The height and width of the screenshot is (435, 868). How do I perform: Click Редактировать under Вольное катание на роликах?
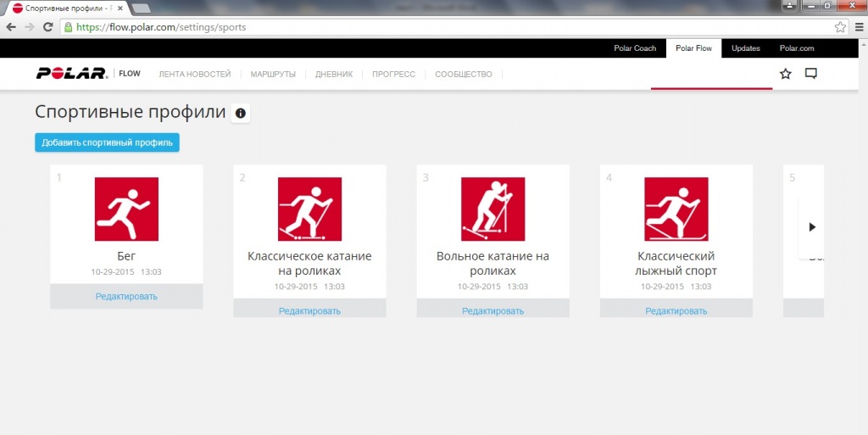pyautogui.click(x=492, y=311)
